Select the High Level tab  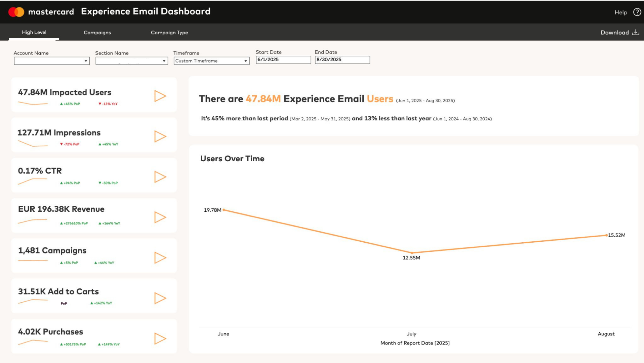(x=34, y=32)
